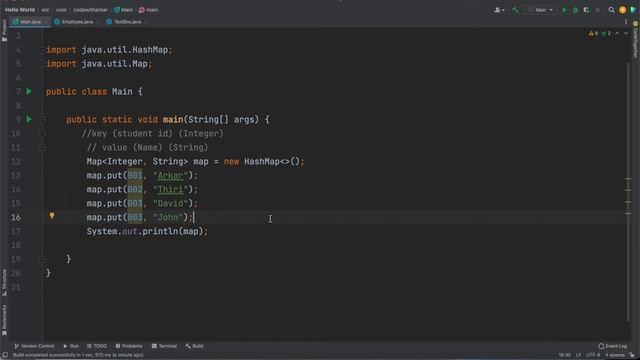
Task: Change file encoding UTF-8 in status bar
Action: [x=593, y=355]
